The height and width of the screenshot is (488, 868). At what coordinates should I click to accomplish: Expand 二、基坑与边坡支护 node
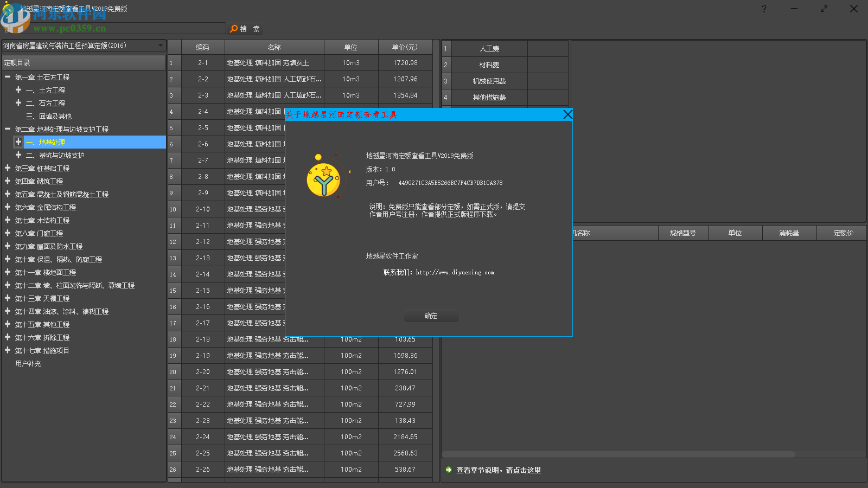[18, 155]
